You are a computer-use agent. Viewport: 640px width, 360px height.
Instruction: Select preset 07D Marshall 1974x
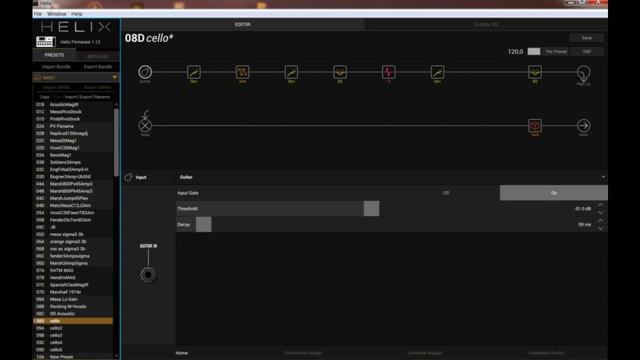(73, 292)
